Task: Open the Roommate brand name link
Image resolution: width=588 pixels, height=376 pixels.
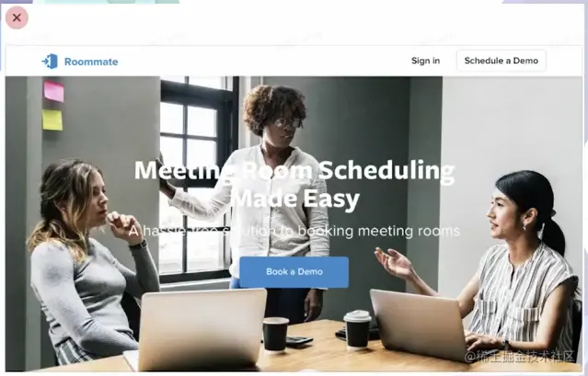Action: click(91, 62)
